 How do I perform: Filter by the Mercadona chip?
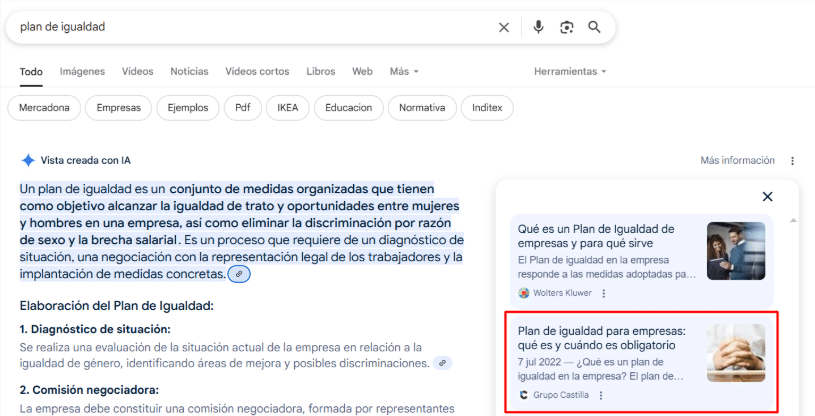(44, 108)
